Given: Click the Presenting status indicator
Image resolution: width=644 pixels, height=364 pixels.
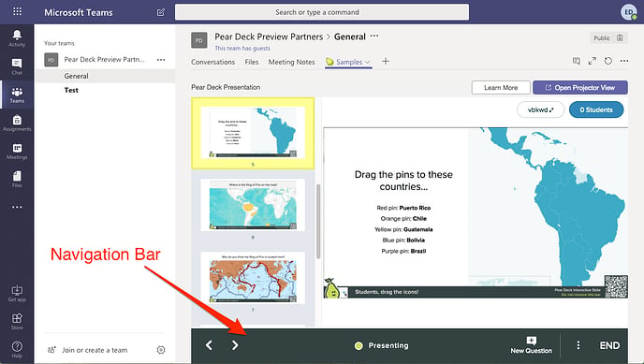Looking at the screenshot, I should 382,345.
